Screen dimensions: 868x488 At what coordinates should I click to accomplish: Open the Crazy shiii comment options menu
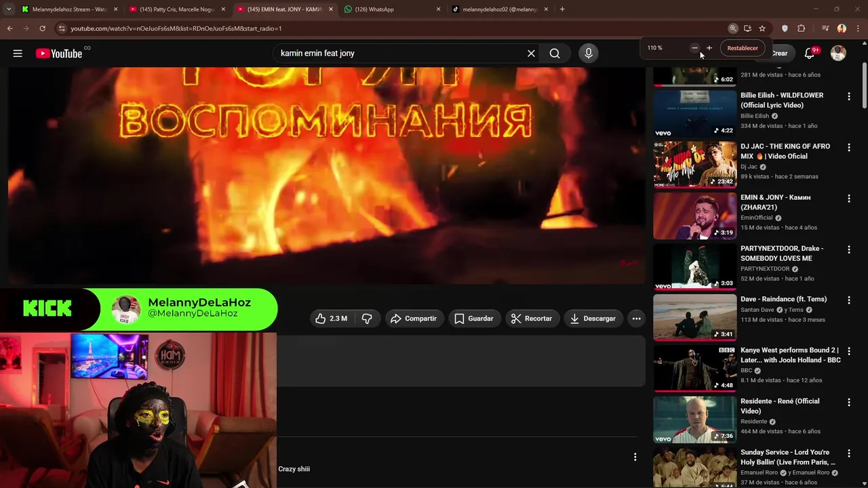tap(635, 457)
